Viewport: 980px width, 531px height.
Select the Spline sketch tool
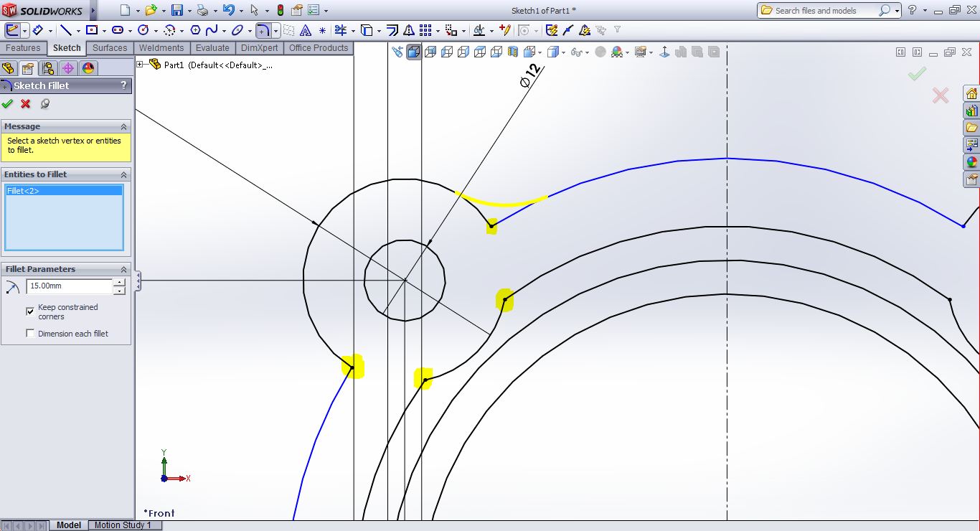click(212, 30)
